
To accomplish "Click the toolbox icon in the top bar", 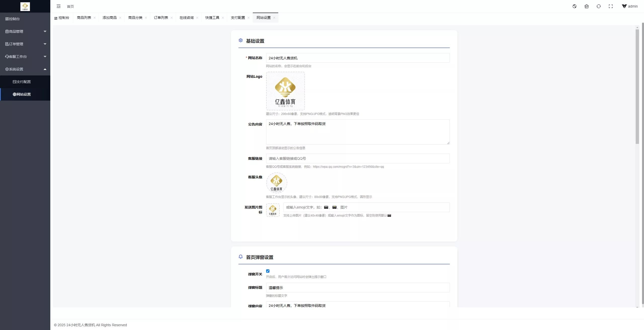I will coord(587,6).
